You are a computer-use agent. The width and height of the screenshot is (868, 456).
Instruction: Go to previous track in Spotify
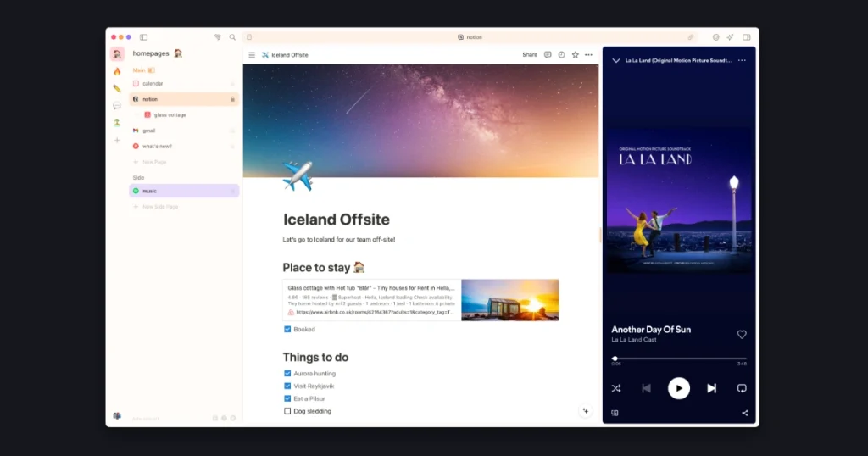(646, 388)
